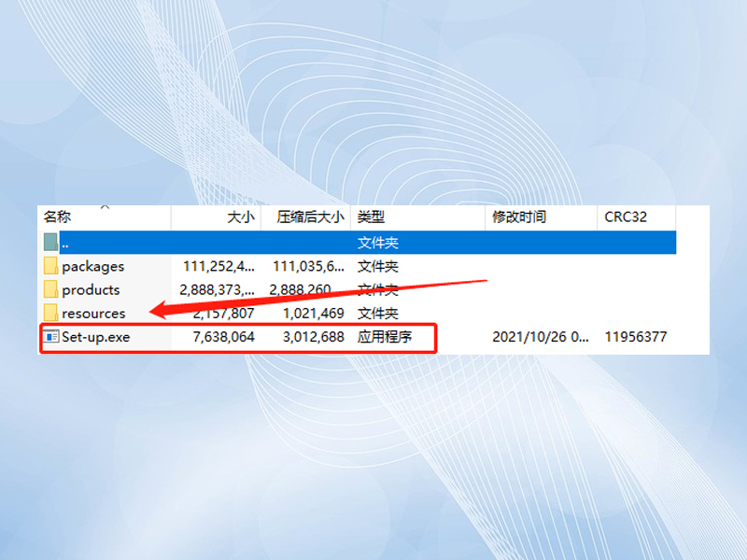The height and width of the screenshot is (560, 747).
Task: Click the packages folder icon
Action: point(50,266)
